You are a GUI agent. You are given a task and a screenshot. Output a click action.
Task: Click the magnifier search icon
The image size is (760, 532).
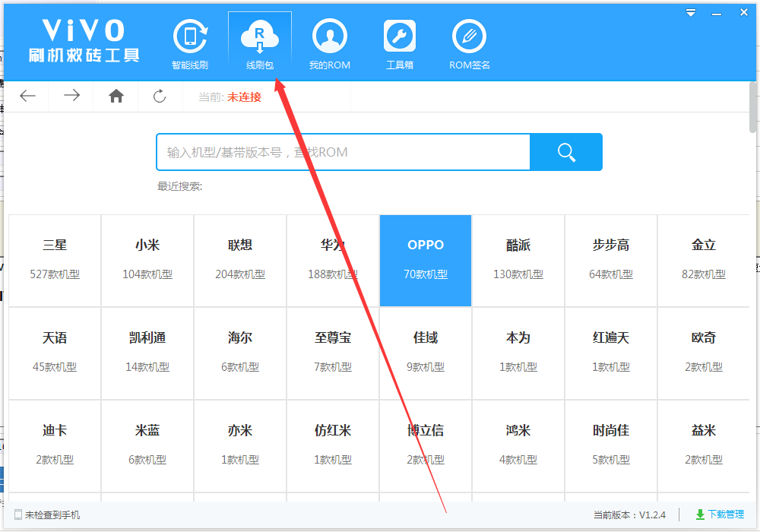tap(565, 152)
